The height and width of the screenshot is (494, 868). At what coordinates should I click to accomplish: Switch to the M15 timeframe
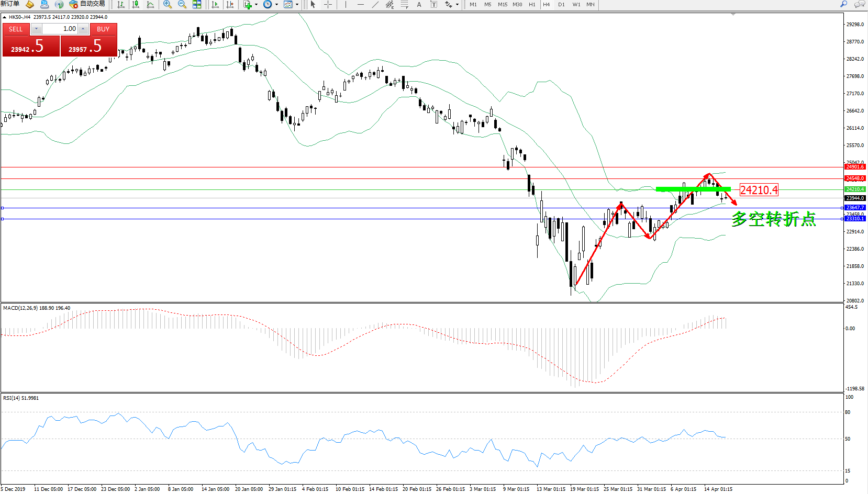[x=503, y=4]
